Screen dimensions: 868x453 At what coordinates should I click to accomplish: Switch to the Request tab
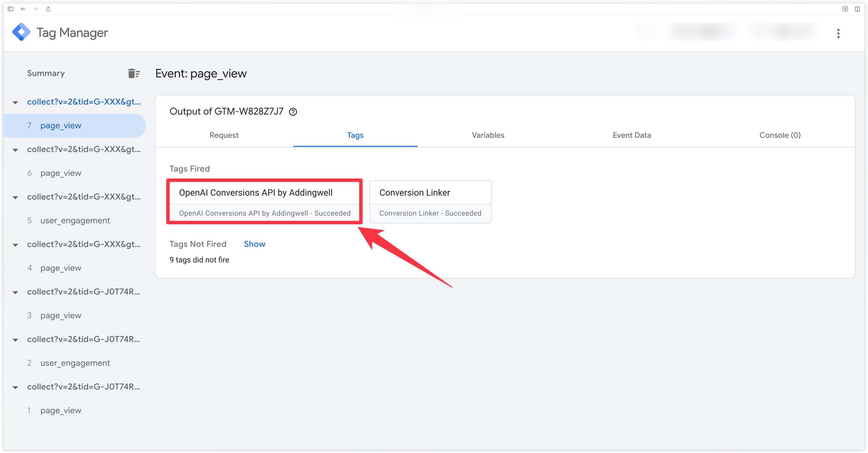pos(224,135)
